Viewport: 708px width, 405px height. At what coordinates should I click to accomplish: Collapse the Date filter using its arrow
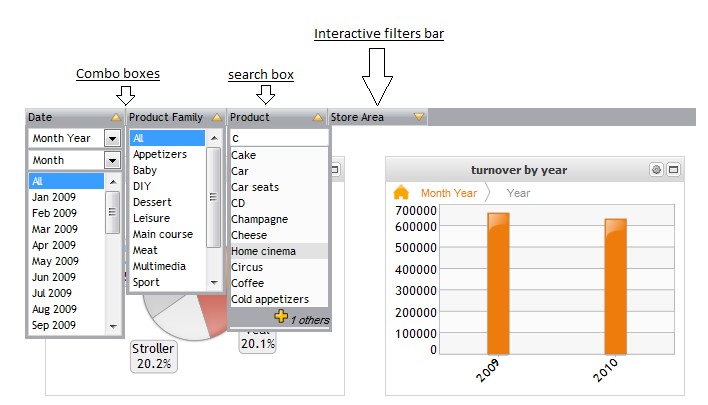click(116, 118)
